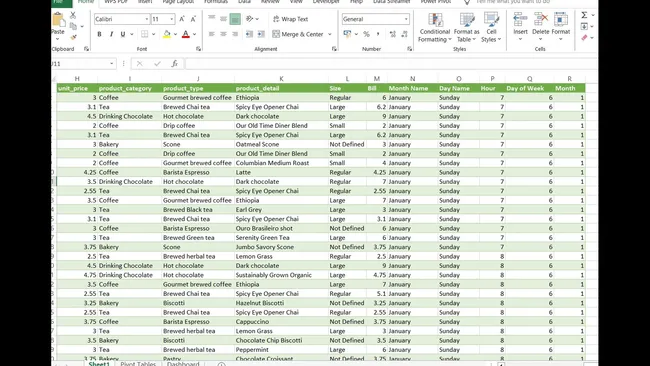The image size is (650, 366).
Task: Click the Decrease Indent icon
Action: (249, 34)
